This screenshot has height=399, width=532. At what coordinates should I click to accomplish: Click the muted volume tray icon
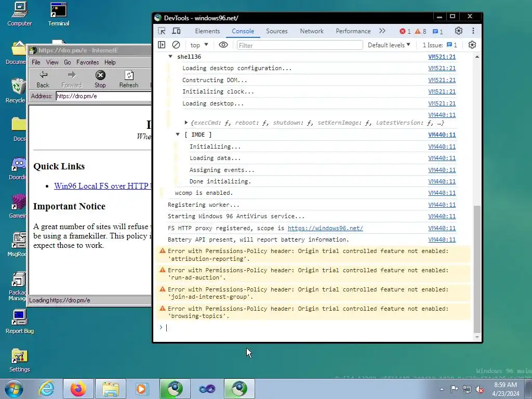click(480, 389)
